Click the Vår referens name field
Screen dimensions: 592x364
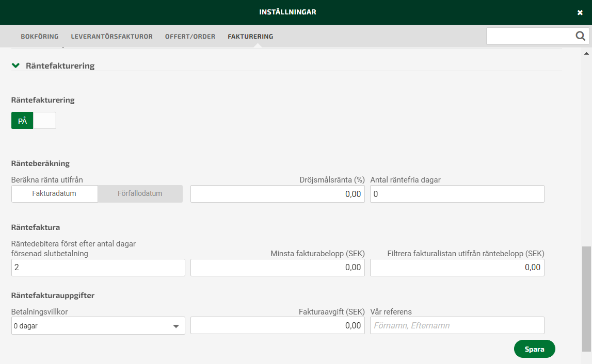(x=457, y=326)
